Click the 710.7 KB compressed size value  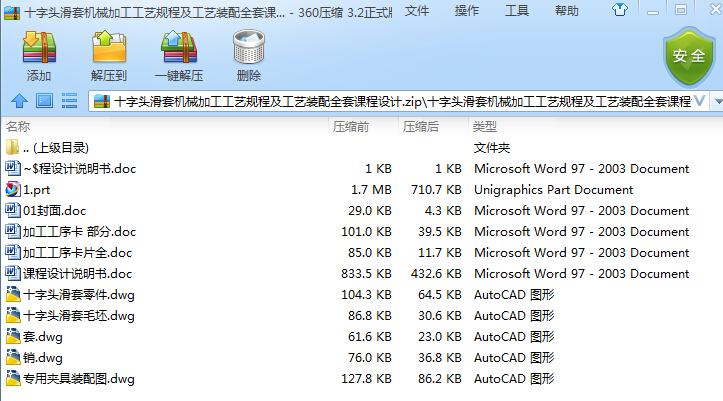436,189
